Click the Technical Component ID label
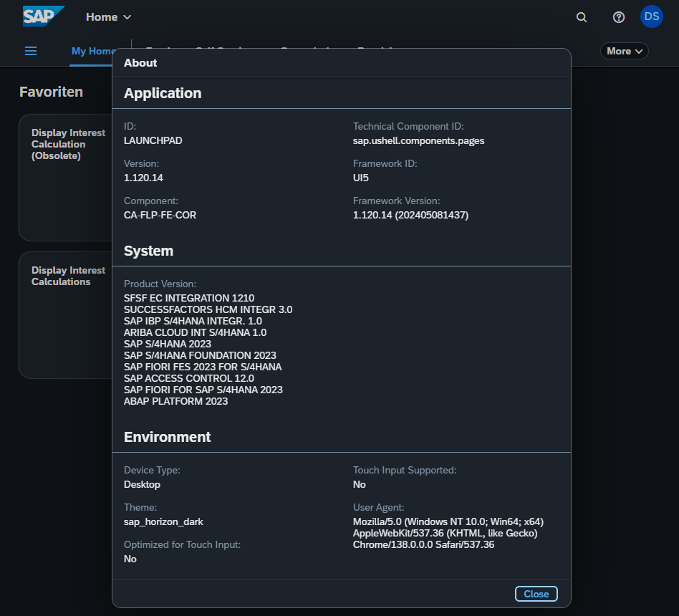This screenshot has height=616, width=679. [408, 127]
